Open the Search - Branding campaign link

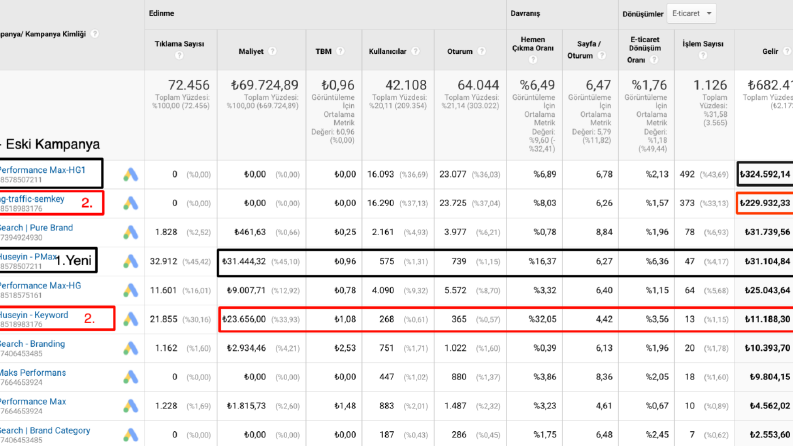click(x=32, y=343)
